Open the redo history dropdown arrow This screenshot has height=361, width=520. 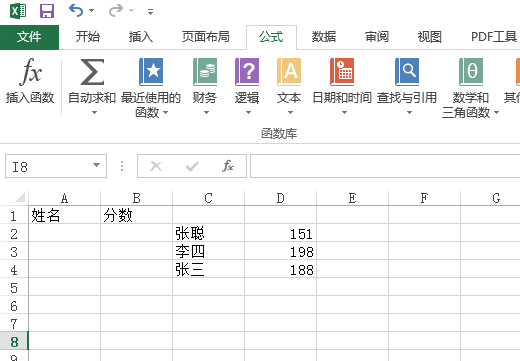132,11
